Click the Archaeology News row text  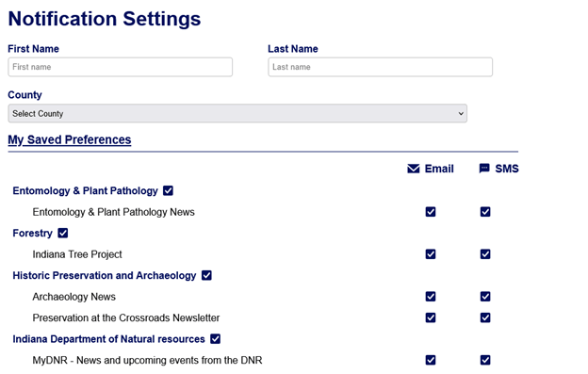pyautogui.click(x=73, y=297)
